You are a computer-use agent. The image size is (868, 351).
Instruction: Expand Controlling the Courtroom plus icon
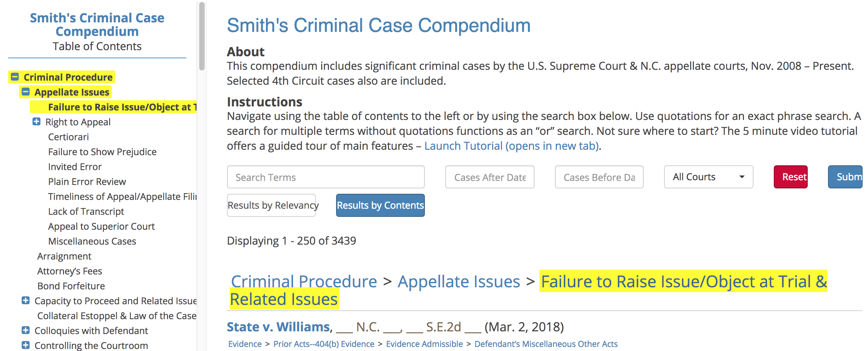(x=26, y=345)
